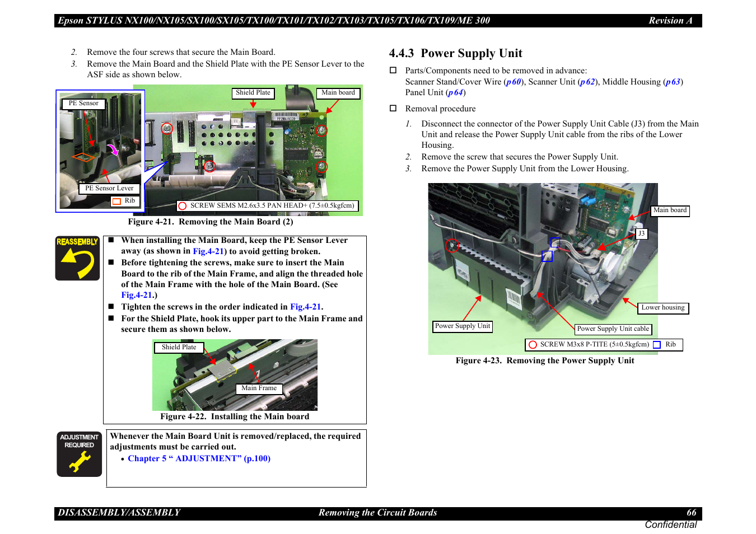Click the Epson STYLUS model header title
Screen dimensions: 756x534
pos(274,21)
